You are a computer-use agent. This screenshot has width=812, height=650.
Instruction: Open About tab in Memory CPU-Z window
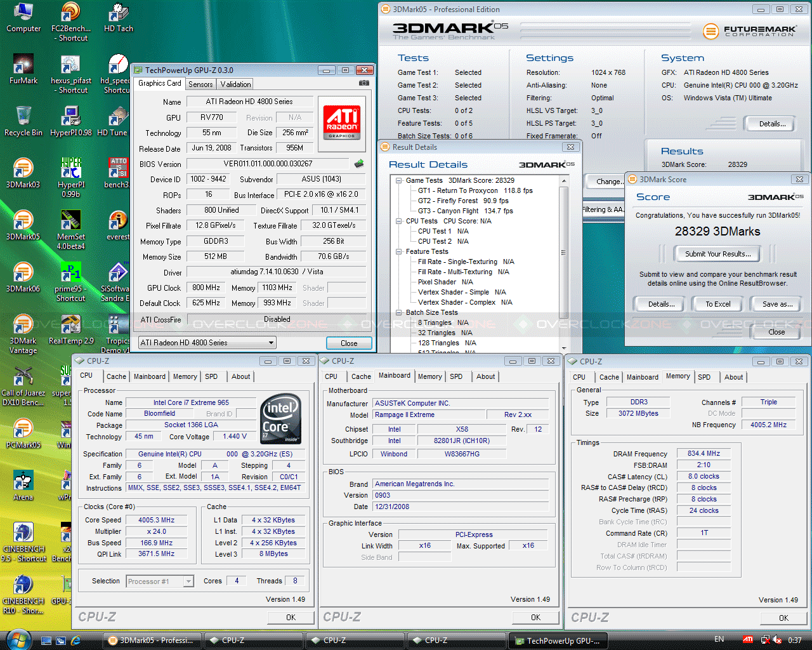(734, 377)
